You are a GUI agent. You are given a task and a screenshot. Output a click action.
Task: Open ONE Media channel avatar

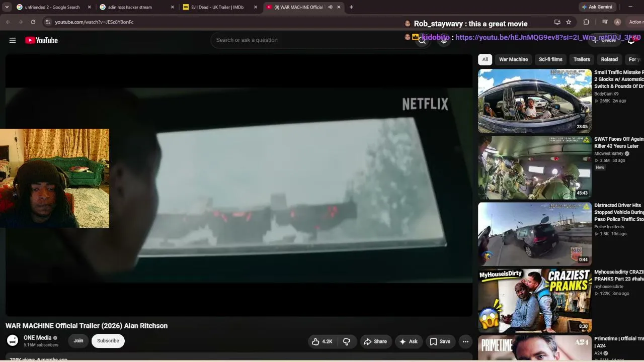(x=13, y=341)
